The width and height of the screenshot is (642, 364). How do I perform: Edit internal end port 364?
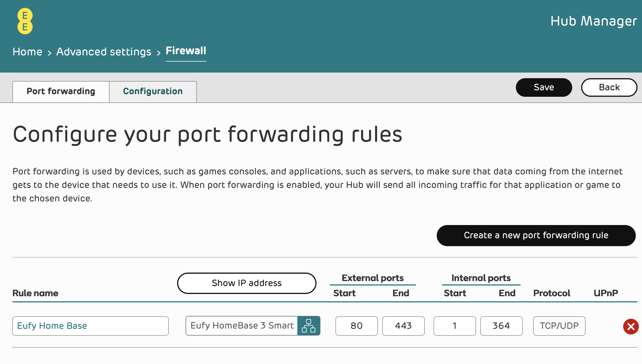click(501, 326)
